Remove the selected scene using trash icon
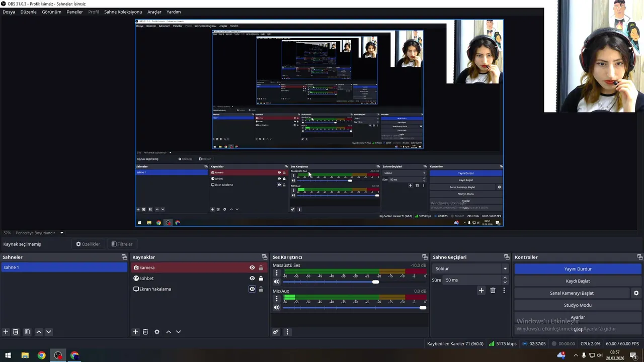 coord(16,332)
